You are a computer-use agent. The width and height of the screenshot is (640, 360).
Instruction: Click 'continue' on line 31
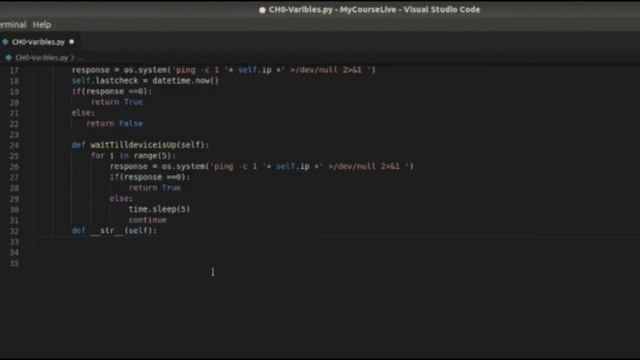147,220
